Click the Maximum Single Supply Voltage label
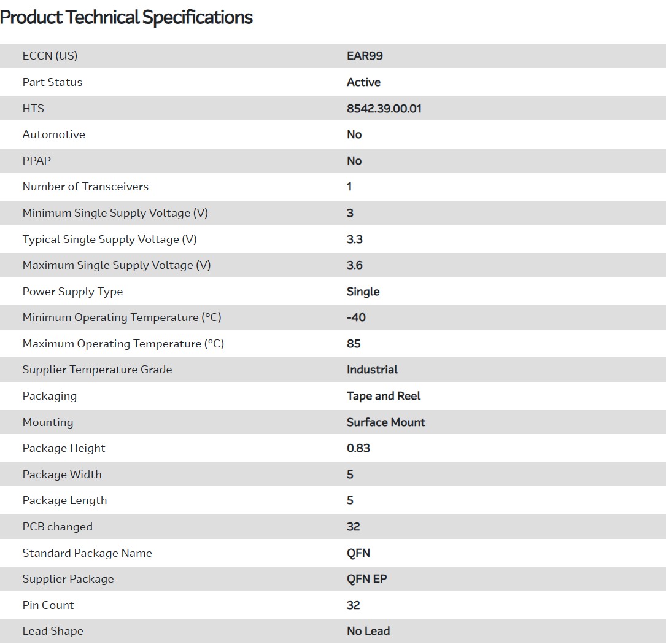 (116, 265)
